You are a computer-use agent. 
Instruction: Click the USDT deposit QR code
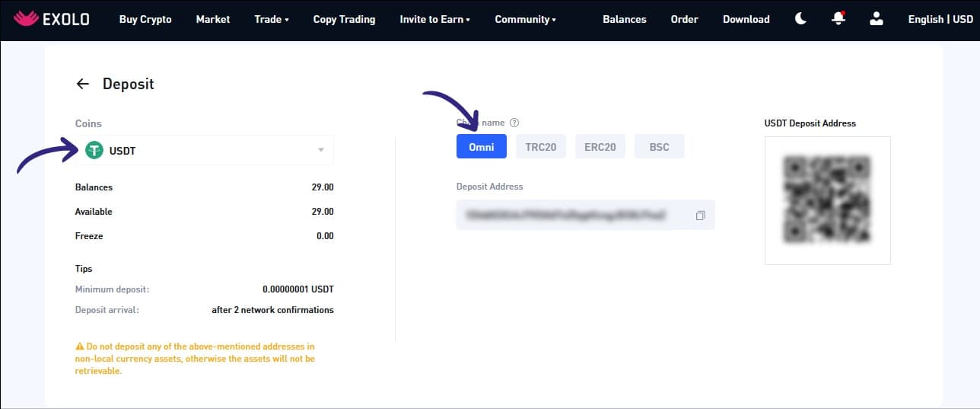[828, 200]
